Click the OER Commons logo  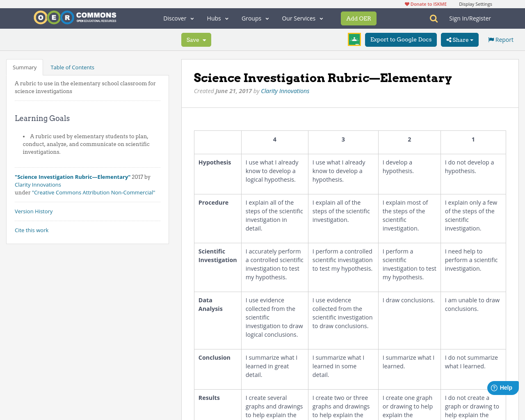coord(75,17)
